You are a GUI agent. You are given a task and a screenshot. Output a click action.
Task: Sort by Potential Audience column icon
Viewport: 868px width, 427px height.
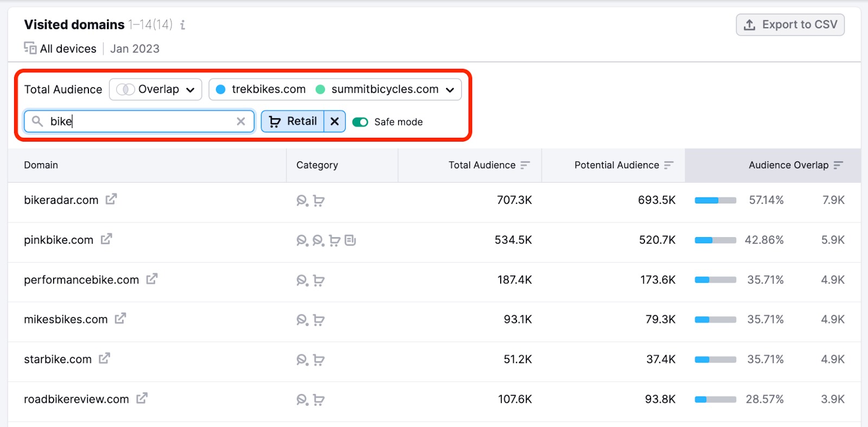pyautogui.click(x=668, y=165)
